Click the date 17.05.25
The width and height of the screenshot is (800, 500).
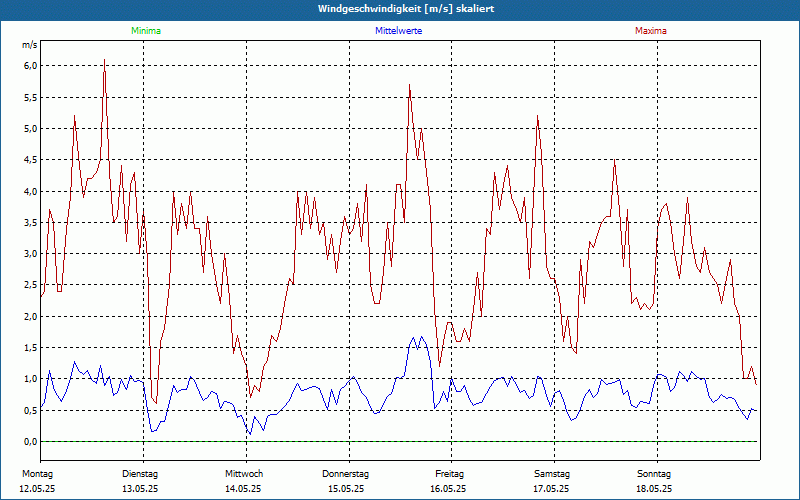[551, 489]
